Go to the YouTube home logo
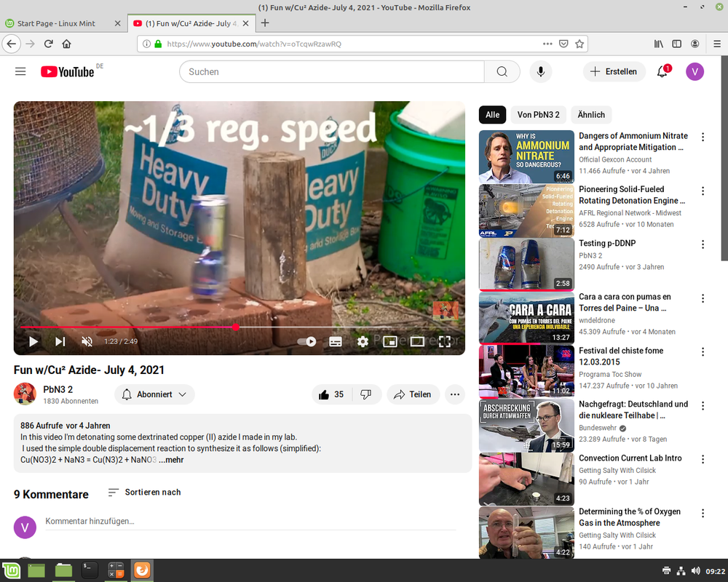Image resolution: width=728 pixels, height=582 pixels. pos(68,71)
